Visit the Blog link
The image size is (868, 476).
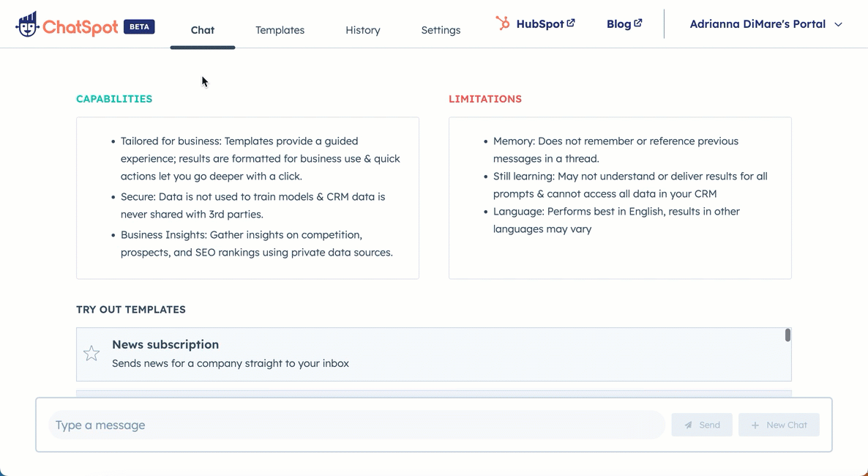click(x=618, y=24)
